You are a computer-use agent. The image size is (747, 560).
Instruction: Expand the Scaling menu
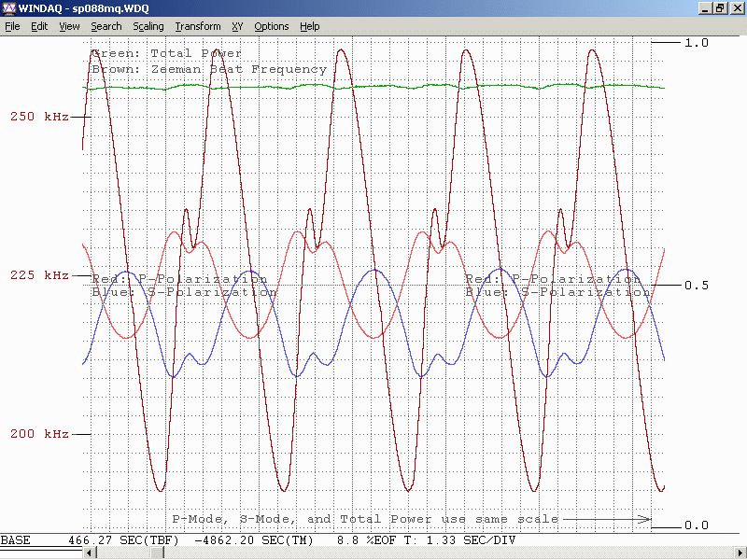coord(148,26)
